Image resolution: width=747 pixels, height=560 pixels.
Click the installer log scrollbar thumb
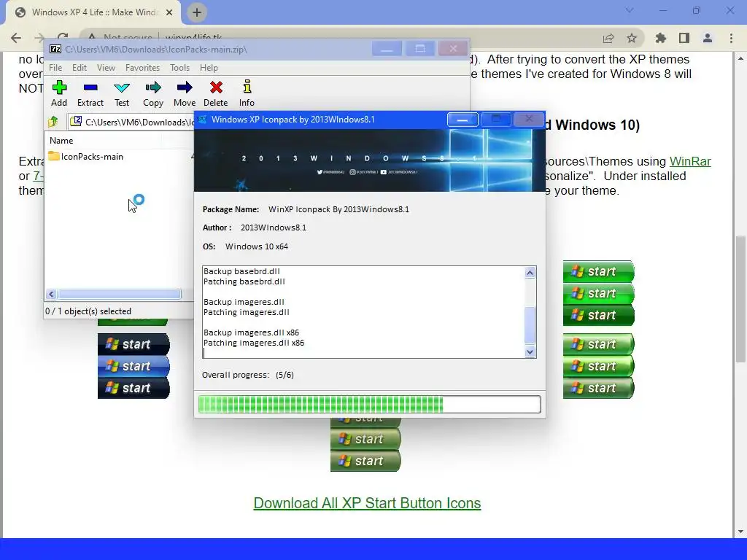(x=530, y=325)
